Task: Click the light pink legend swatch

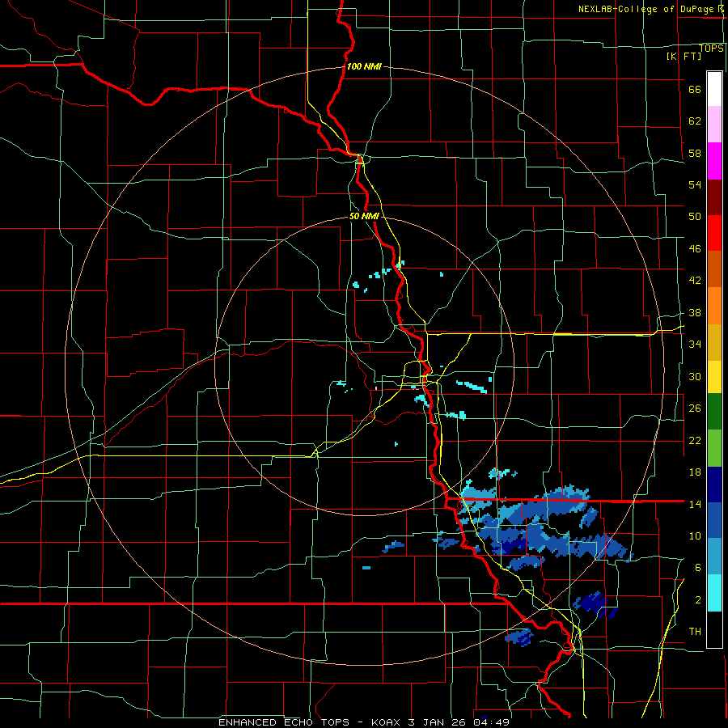Action: [x=714, y=125]
